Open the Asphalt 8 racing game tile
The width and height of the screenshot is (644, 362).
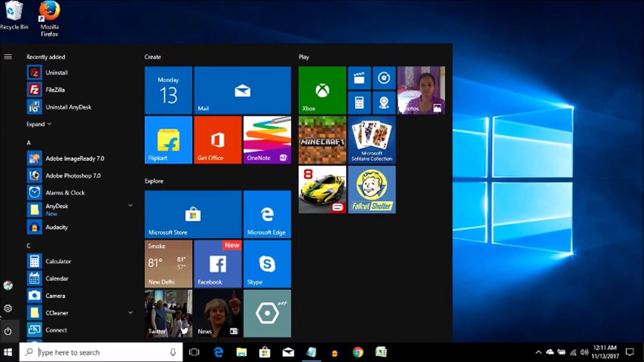(322, 190)
